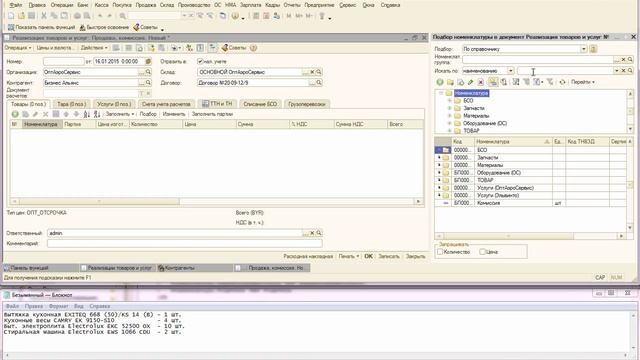Image resolution: width=640 pixels, height=360 pixels.
Task: Click the Search magnifier icon in main toolbar
Action: click(x=122, y=16)
